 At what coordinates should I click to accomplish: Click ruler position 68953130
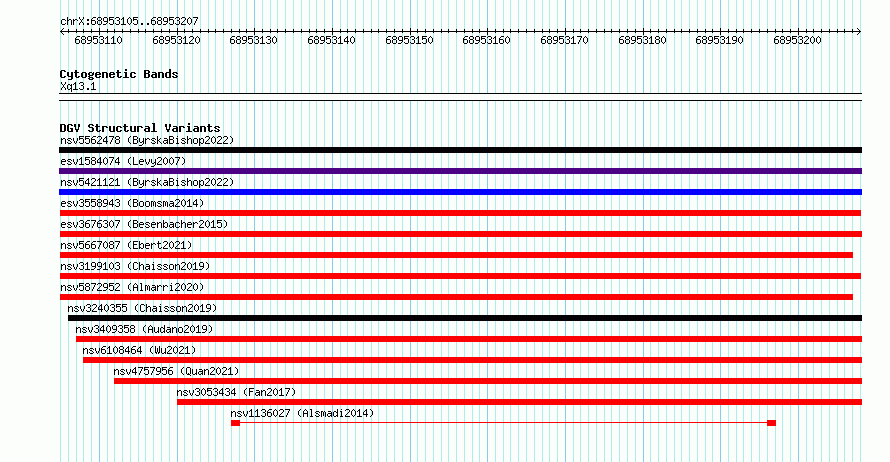(253, 40)
